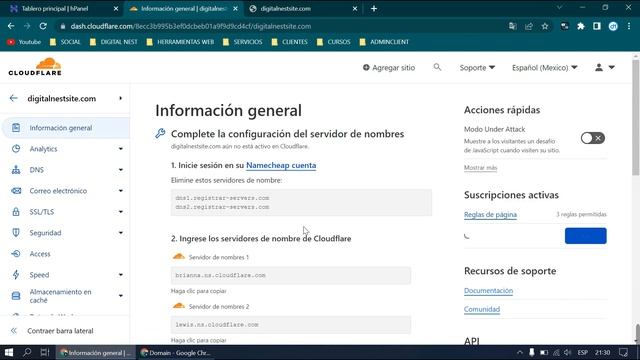Click the search magnifier in Cloudflare header
This screenshot has width=640, height=360.
437,67
